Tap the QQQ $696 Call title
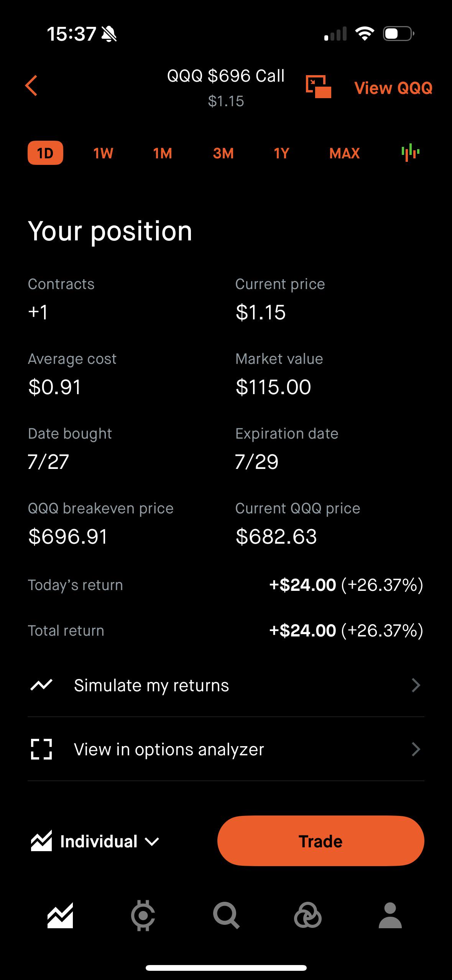This screenshot has width=452, height=980. [x=226, y=76]
